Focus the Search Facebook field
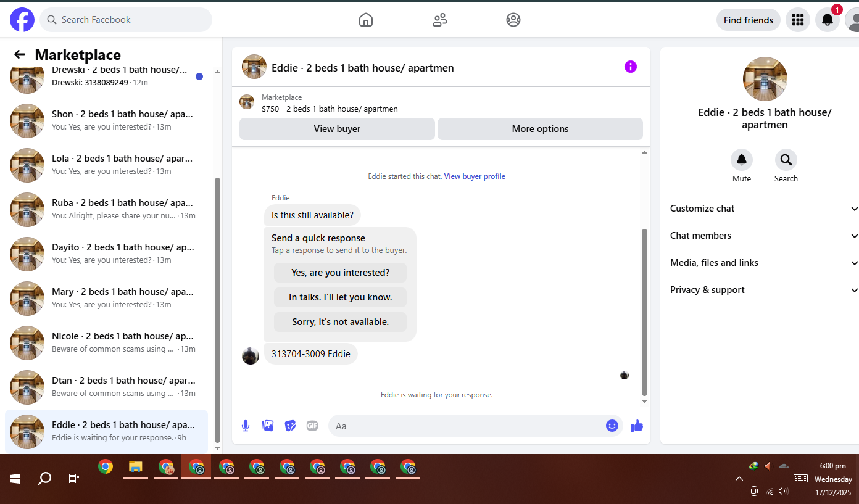The width and height of the screenshot is (859, 504). 126,20
